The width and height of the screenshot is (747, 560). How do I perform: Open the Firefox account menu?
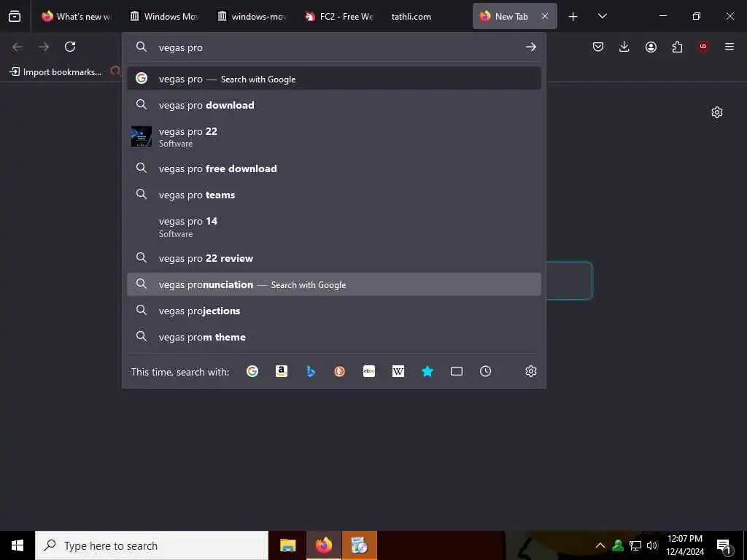pyautogui.click(x=651, y=47)
